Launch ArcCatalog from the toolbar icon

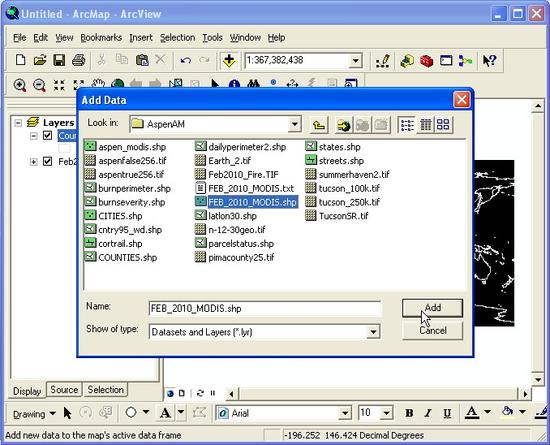coord(407,61)
